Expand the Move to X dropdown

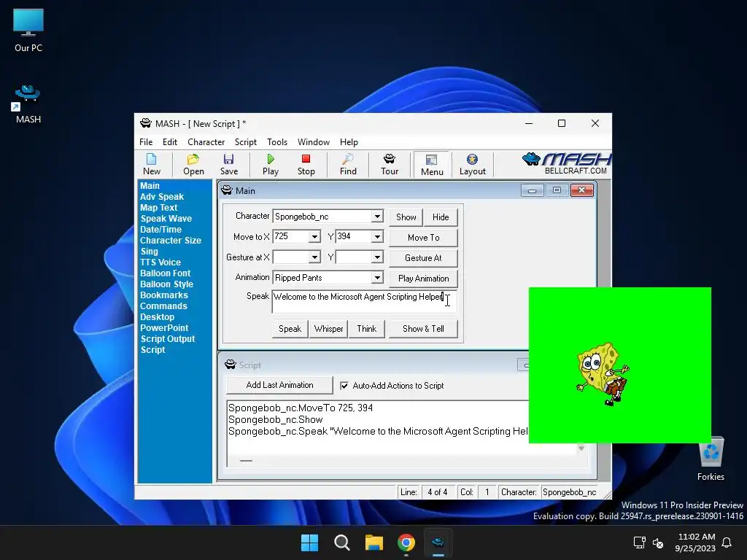pyautogui.click(x=314, y=236)
